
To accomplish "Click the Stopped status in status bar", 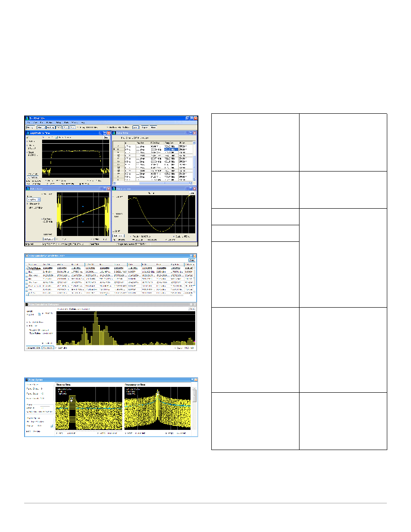I will pos(30,244).
